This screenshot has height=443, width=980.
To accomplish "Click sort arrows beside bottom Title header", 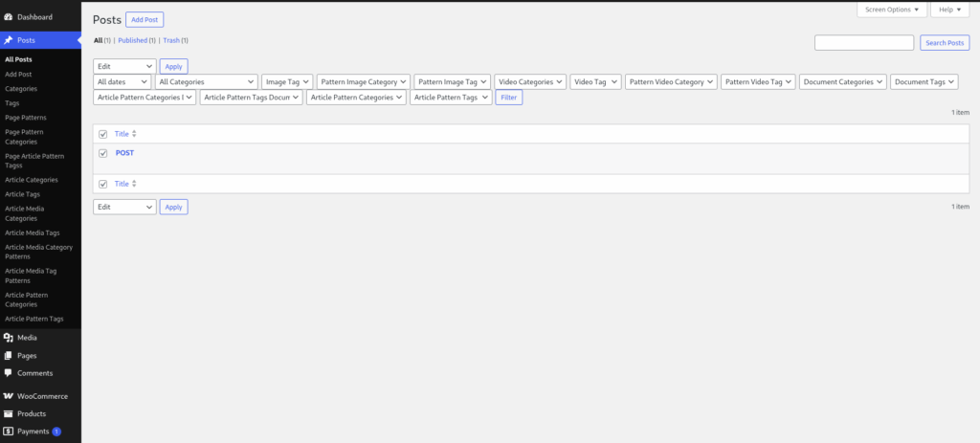I will pyautogui.click(x=134, y=184).
